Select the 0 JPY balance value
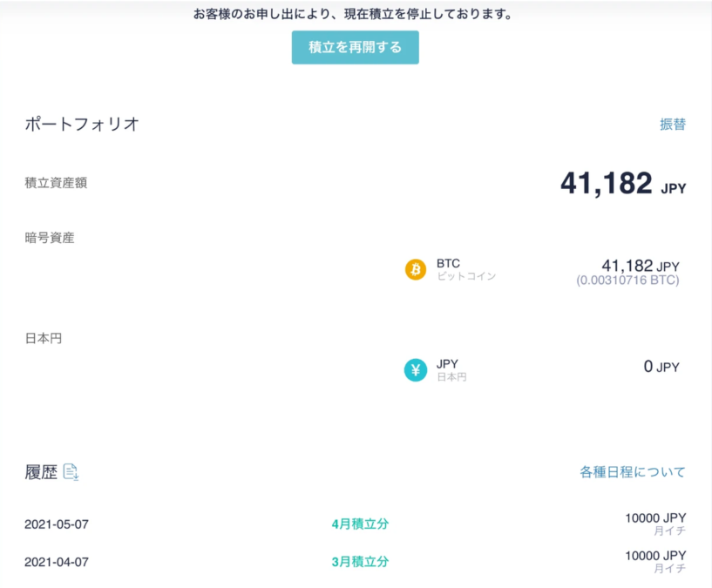Screen dimensions: 712x588 click(x=661, y=367)
